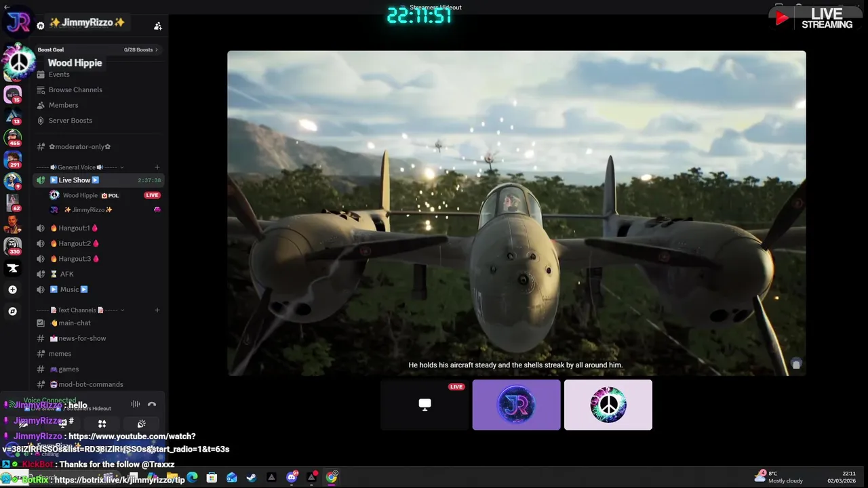The image size is (868, 488).
Task: Open the server with 15 notification badge
Action: pyautogui.click(x=13, y=94)
